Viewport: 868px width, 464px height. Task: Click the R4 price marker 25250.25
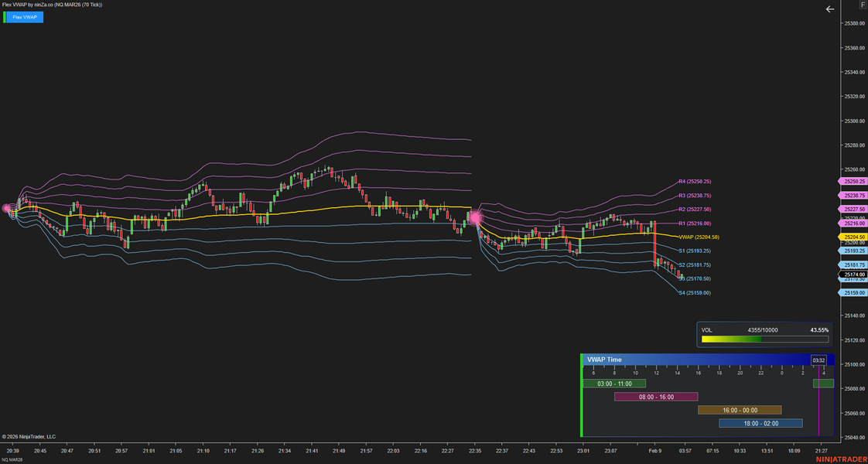(854, 181)
